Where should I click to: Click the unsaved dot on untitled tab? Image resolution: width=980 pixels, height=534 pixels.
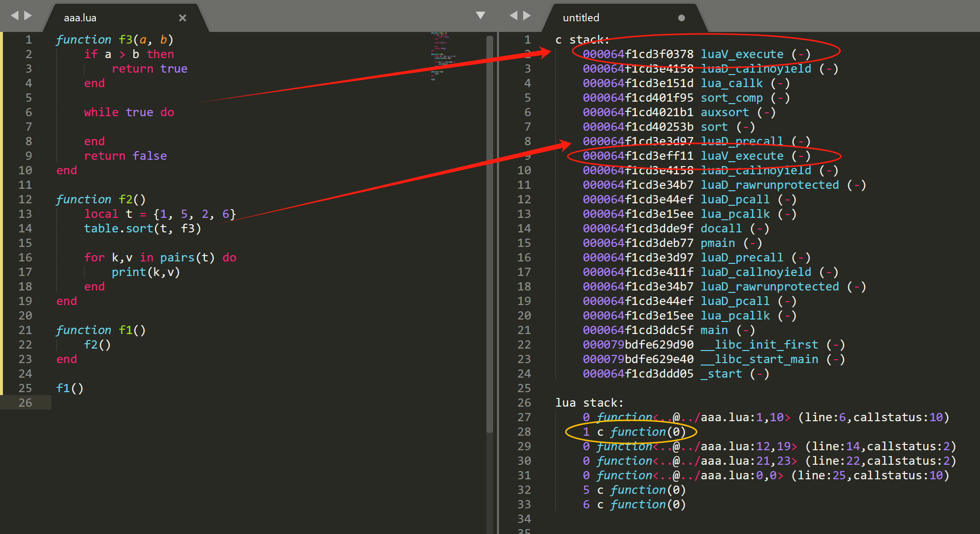point(681,18)
